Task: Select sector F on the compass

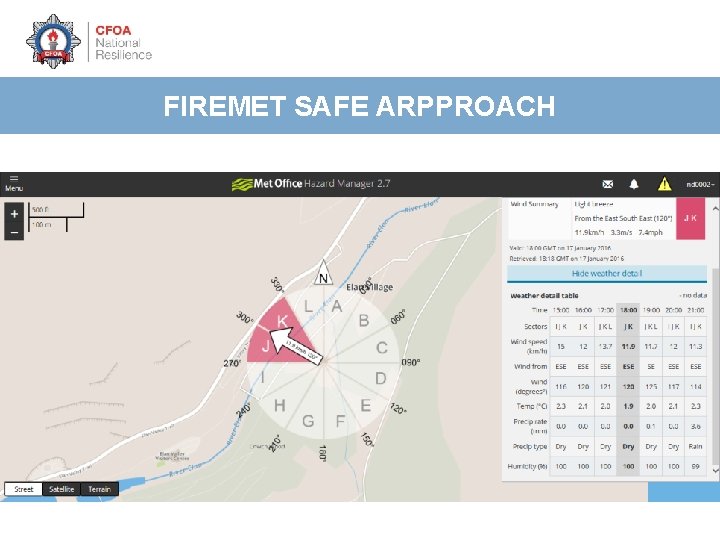Action: tap(340, 421)
